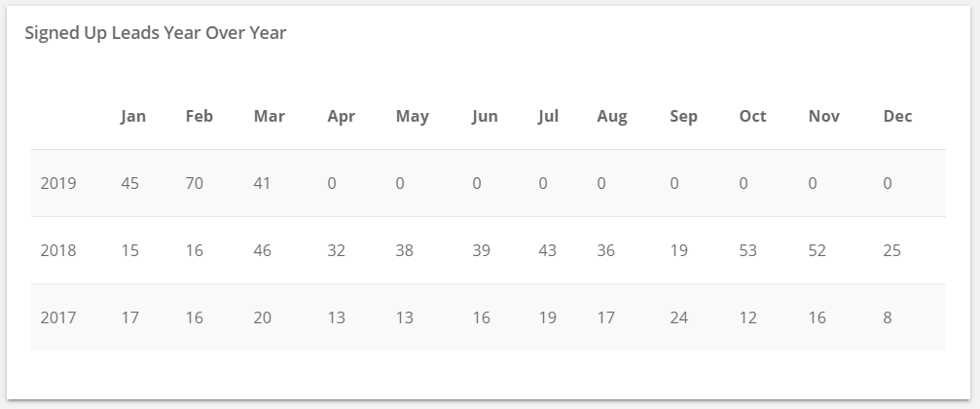980x409 pixels.
Task: Click the 2019 February value 70
Action: pos(195,183)
